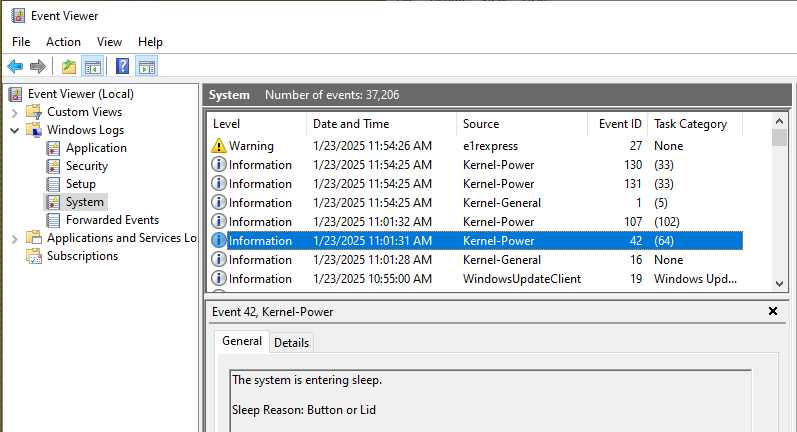
Task: Close the Event 42 preview pane
Action: (772, 312)
